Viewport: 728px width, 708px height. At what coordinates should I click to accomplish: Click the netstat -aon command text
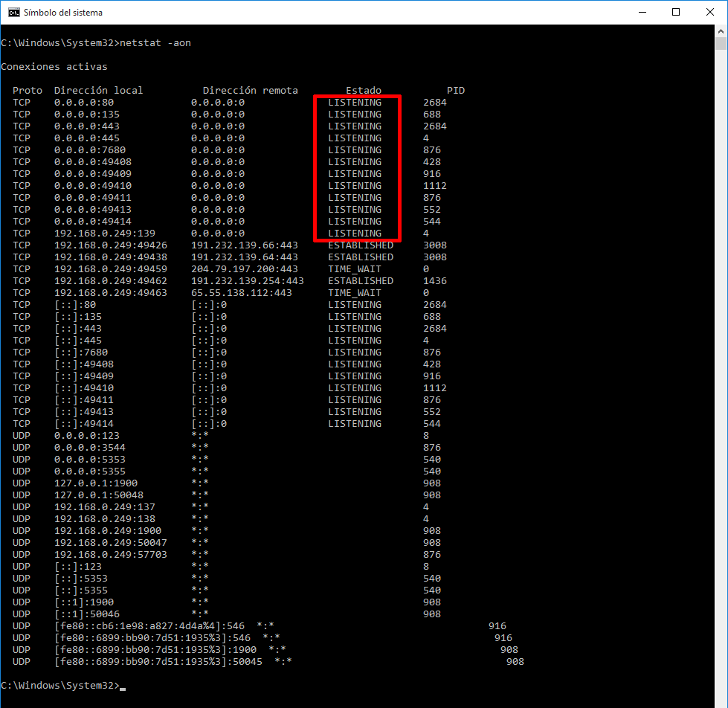155,42
